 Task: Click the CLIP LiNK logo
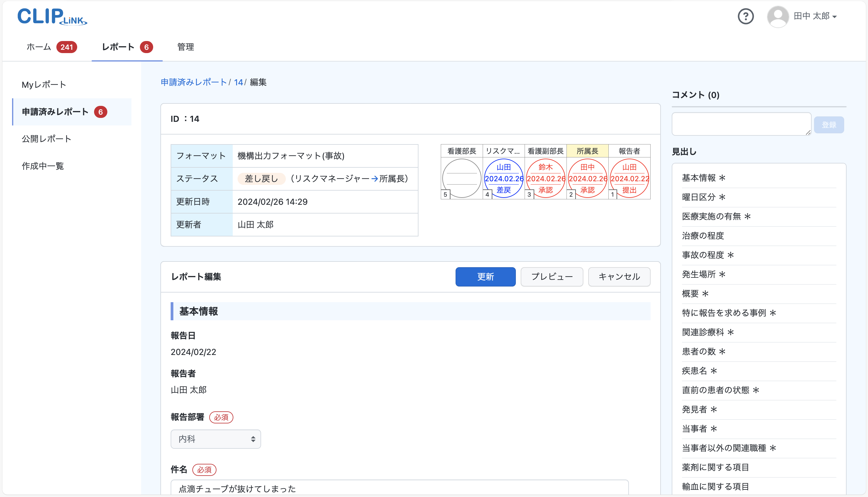[52, 16]
